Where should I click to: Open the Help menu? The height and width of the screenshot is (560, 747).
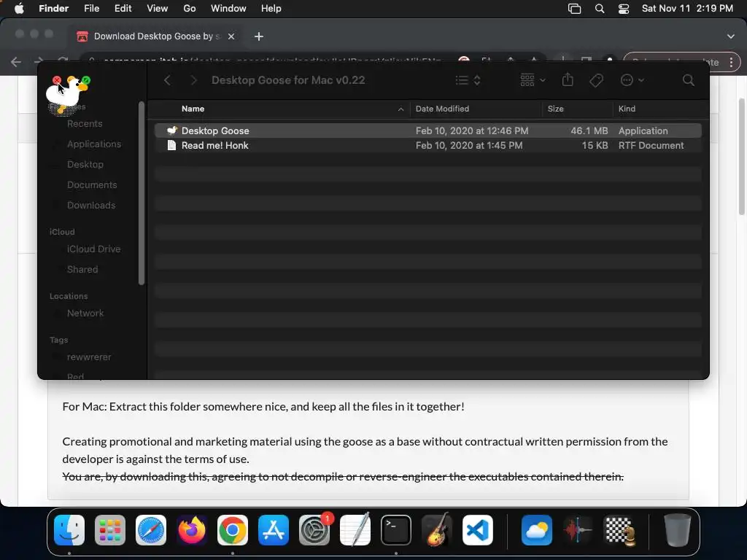pyautogui.click(x=271, y=9)
